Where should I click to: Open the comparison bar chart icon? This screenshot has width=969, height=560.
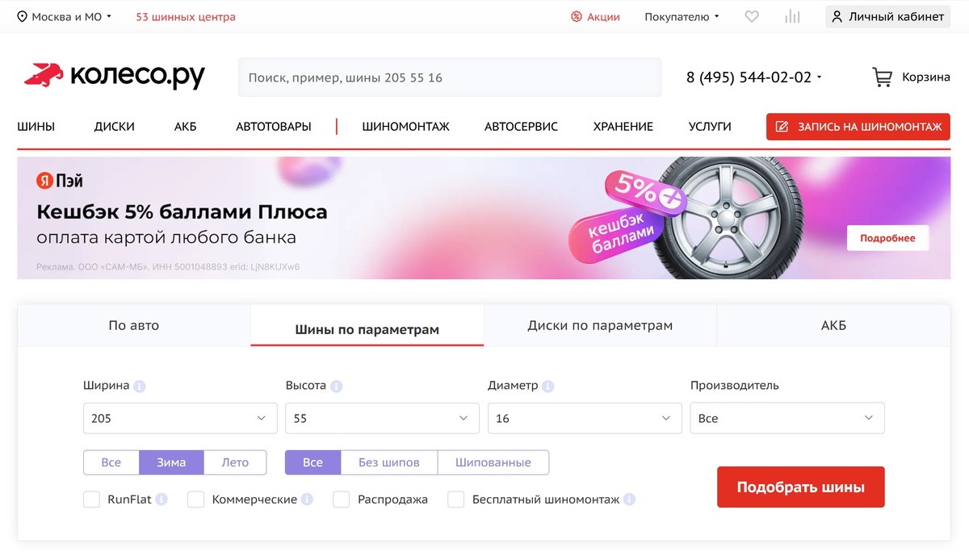[x=792, y=16]
